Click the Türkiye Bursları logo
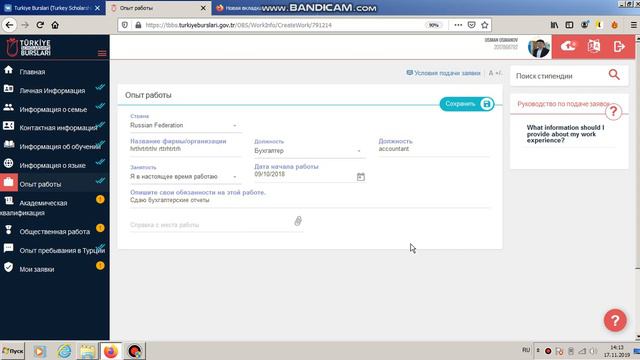The height and width of the screenshot is (360, 640). click(29, 47)
